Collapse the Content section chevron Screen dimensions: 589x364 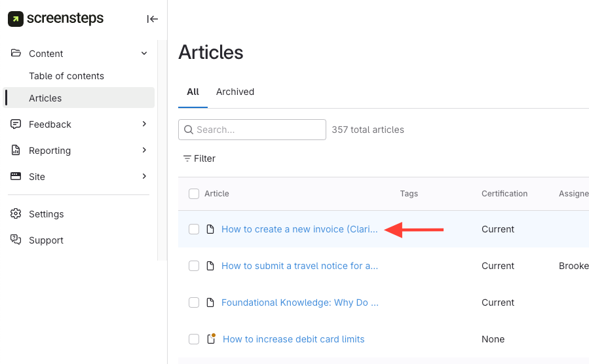click(144, 54)
